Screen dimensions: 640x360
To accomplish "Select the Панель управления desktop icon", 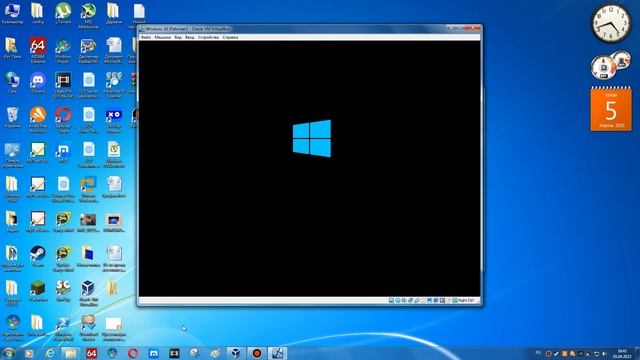I will click(12, 155).
